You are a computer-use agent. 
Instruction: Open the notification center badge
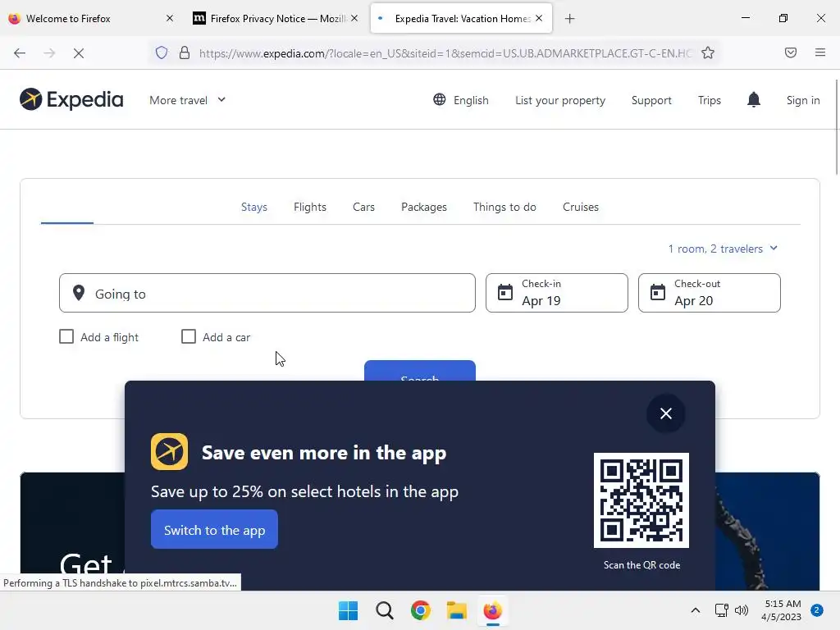[x=817, y=610]
